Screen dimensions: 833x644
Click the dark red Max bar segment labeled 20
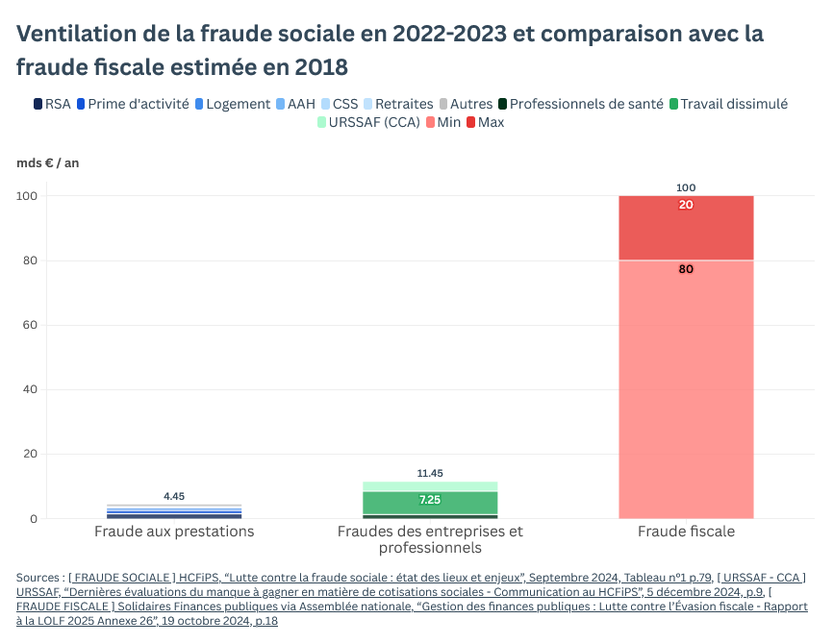pyautogui.click(x=686, y=228)
